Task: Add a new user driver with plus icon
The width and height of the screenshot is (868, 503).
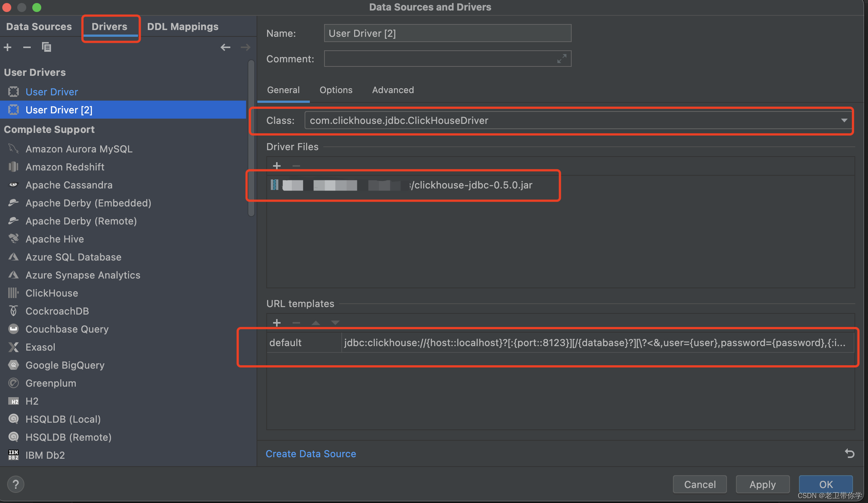Action: (x=8, y=47)
